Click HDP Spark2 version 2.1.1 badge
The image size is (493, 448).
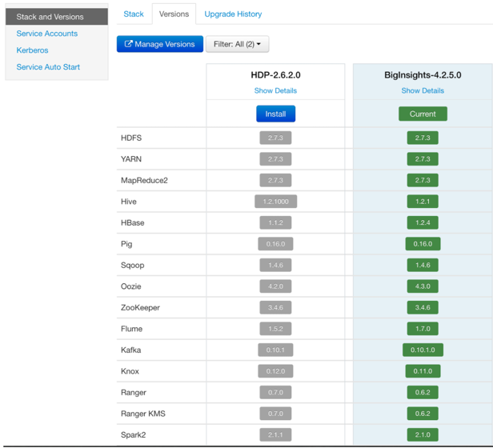tap(275, 434)
